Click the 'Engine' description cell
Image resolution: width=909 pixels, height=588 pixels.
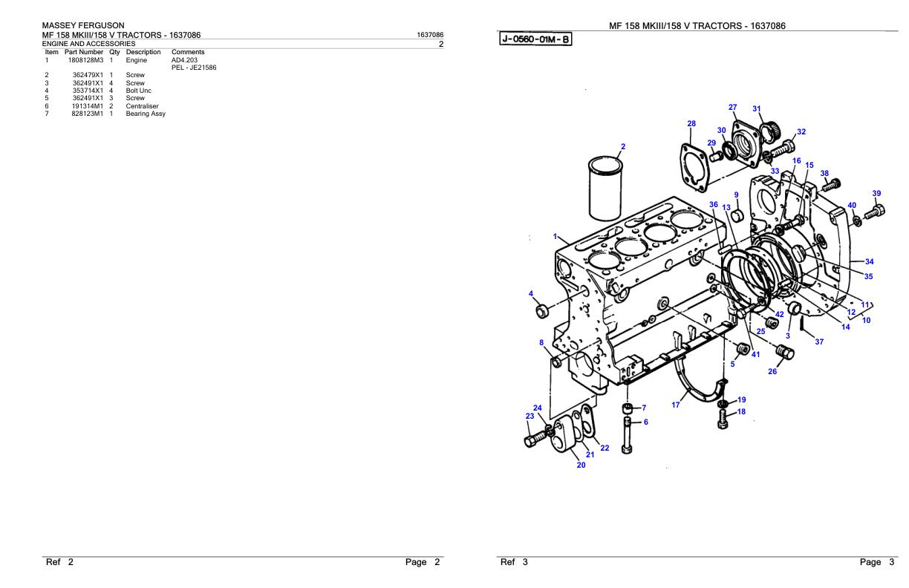tap(137, 60)
